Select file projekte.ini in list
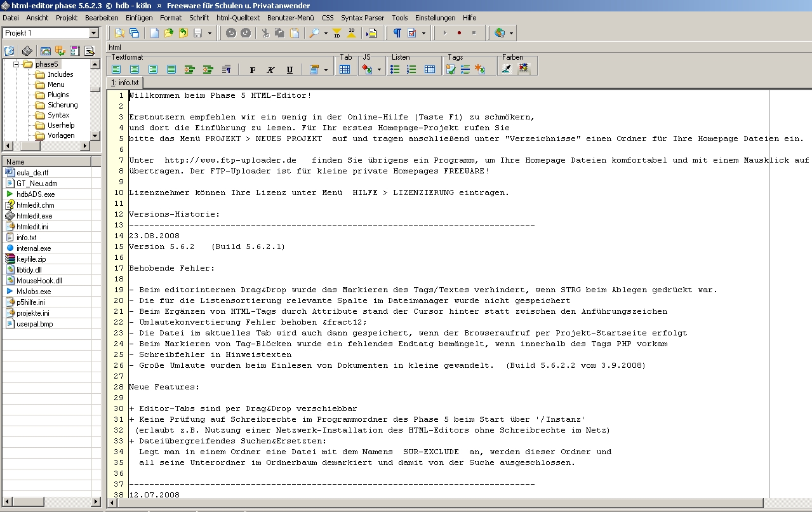The height and width of the screenshot is (512, 812). point(33,313)
